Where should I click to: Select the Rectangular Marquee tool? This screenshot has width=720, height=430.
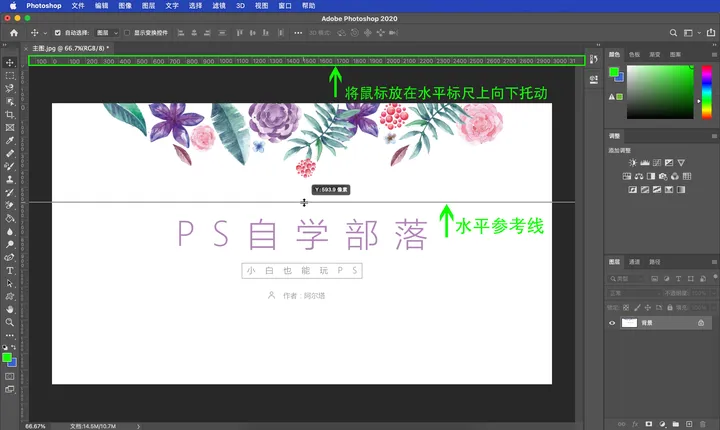[x=10, y=75]
